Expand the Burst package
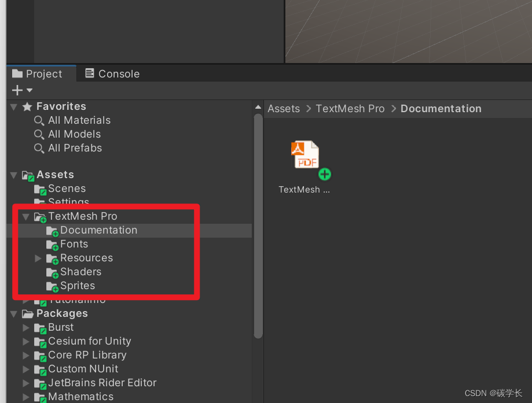 [x=26, y=328]
